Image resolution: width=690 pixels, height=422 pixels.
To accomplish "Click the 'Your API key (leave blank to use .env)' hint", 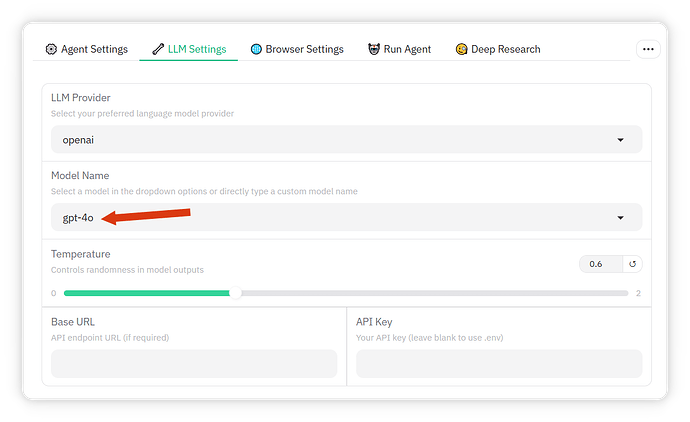I will 429,338.
